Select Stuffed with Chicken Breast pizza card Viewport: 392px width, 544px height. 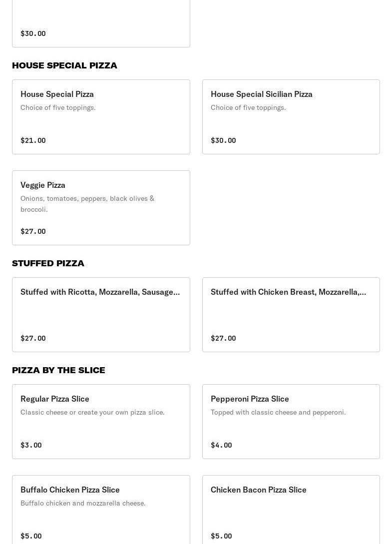pos(291,315)
